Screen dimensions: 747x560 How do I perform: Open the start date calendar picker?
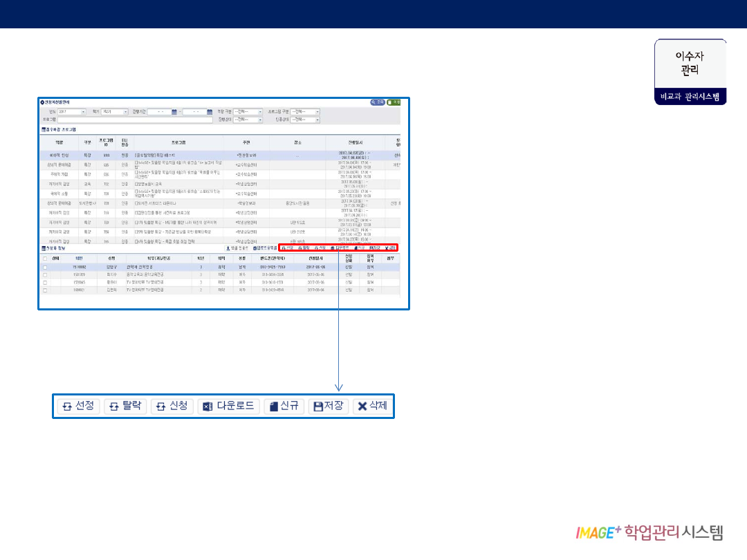(173, 111)
